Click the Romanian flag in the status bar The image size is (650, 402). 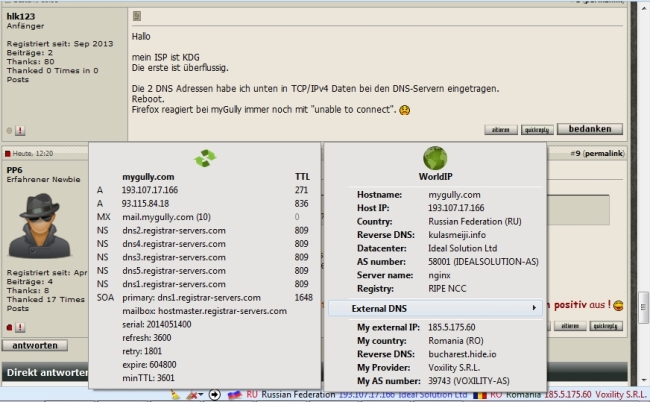click(x=480, y=395)
